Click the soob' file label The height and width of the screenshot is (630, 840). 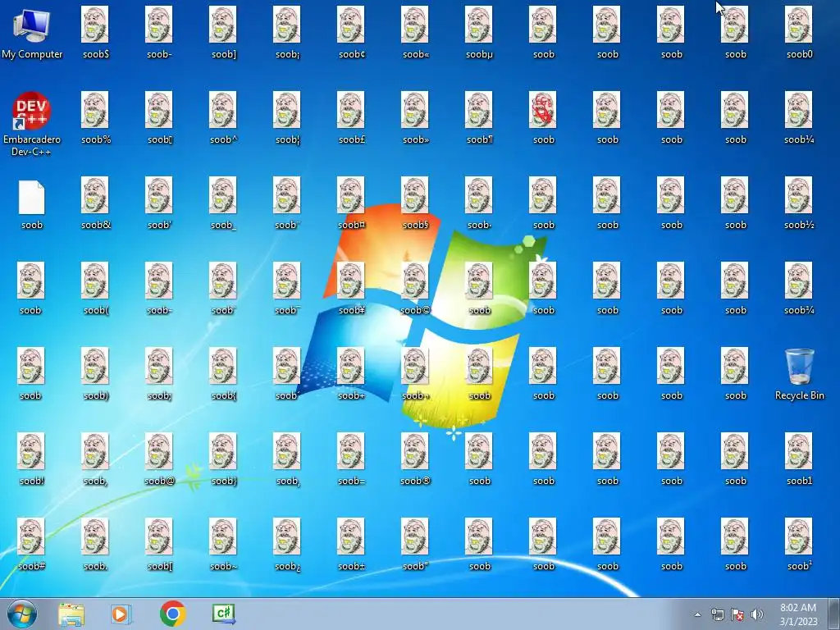coord(160,225)
